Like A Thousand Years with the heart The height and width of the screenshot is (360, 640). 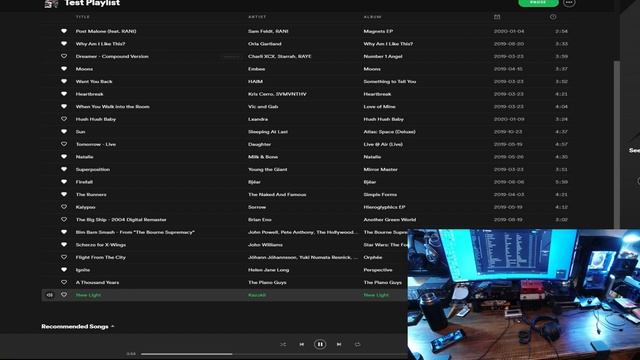tap(64, 282)
